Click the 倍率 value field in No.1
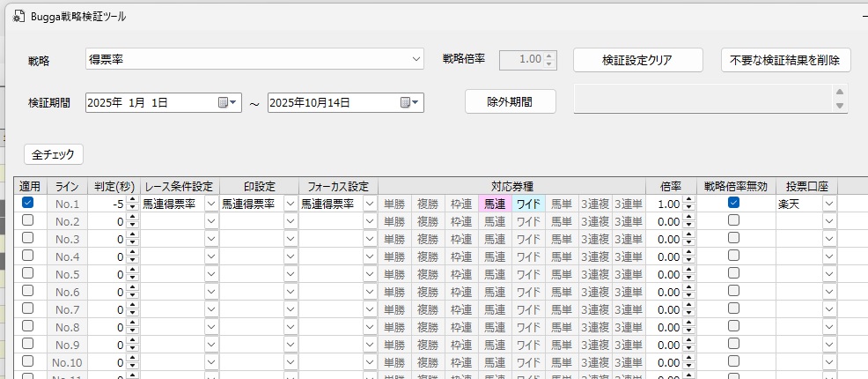 click(x=668, y=204)
